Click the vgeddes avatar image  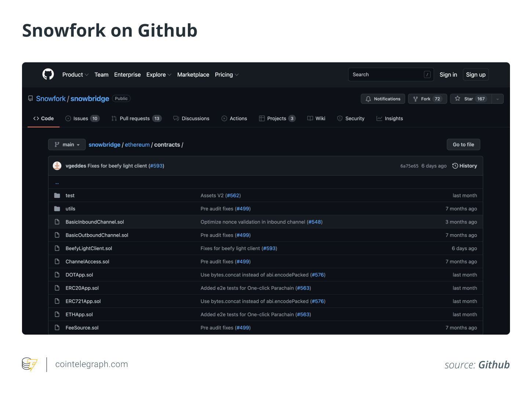pyautogui.click(x=57, y=166)
